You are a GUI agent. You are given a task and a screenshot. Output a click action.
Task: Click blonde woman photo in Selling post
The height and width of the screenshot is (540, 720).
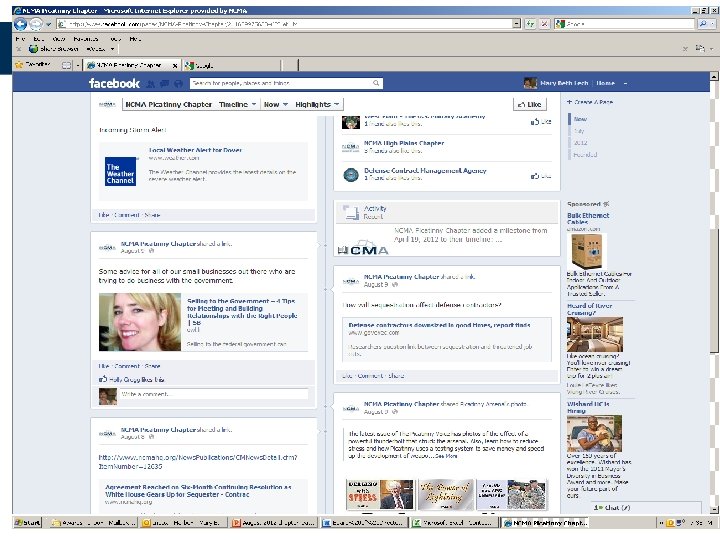[140, 322]
